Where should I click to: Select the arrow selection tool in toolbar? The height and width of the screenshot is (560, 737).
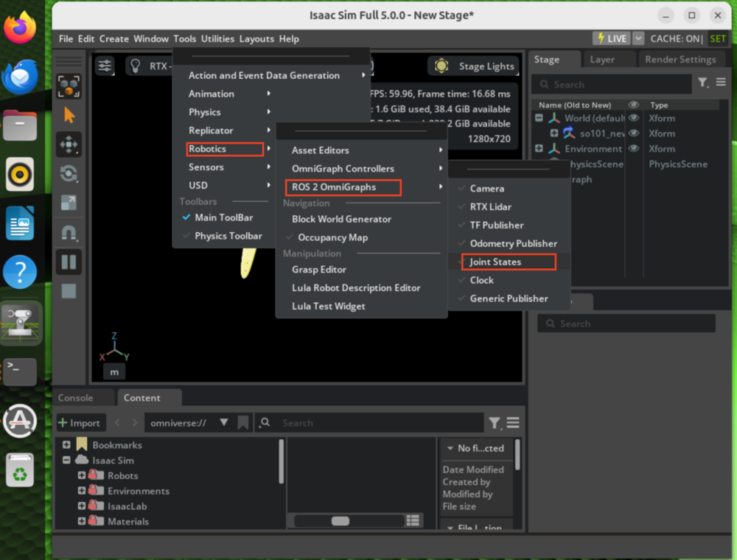click(x=69, y=115)
